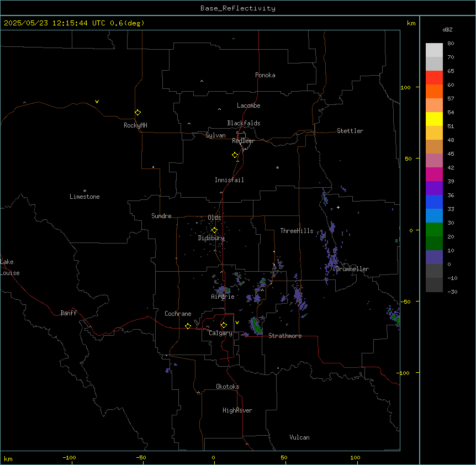Click the yellow V marker northwest of RockyMH
Image resolution: width=476 pixels, height=465 pixels.
click(97, 102)
